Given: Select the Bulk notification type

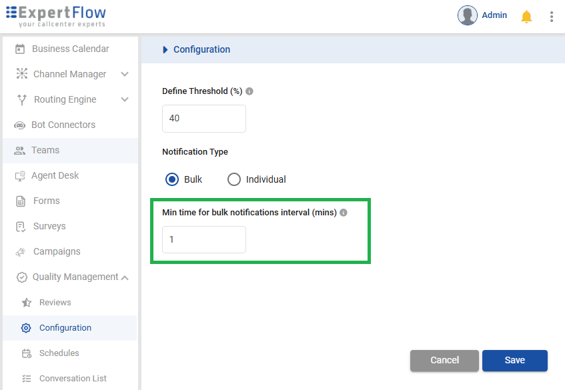Looking at the screenshot, I should pos(172,179).
